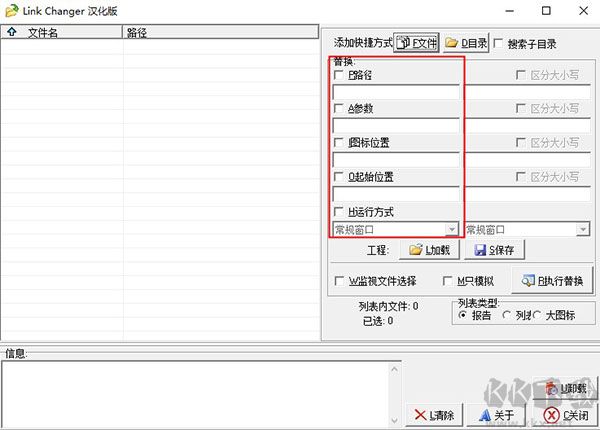Tick the O起始位置 checkbox
The image size is (600, 430).
coord(339,177)
